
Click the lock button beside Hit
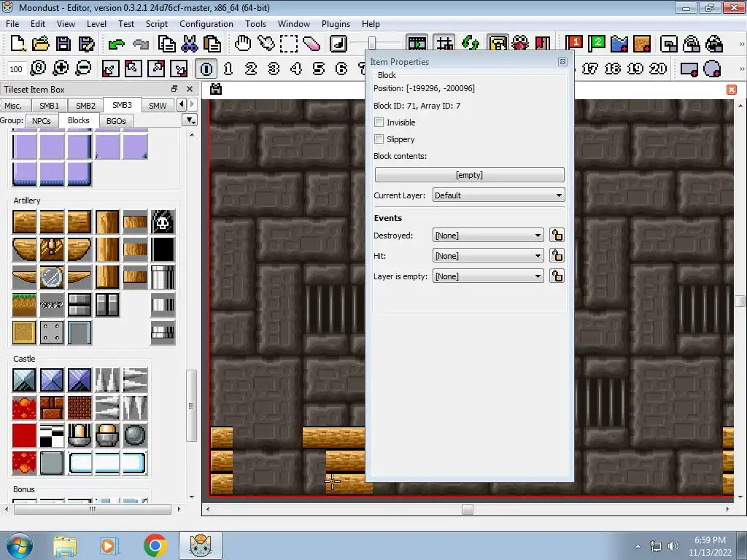click(557, 256)
